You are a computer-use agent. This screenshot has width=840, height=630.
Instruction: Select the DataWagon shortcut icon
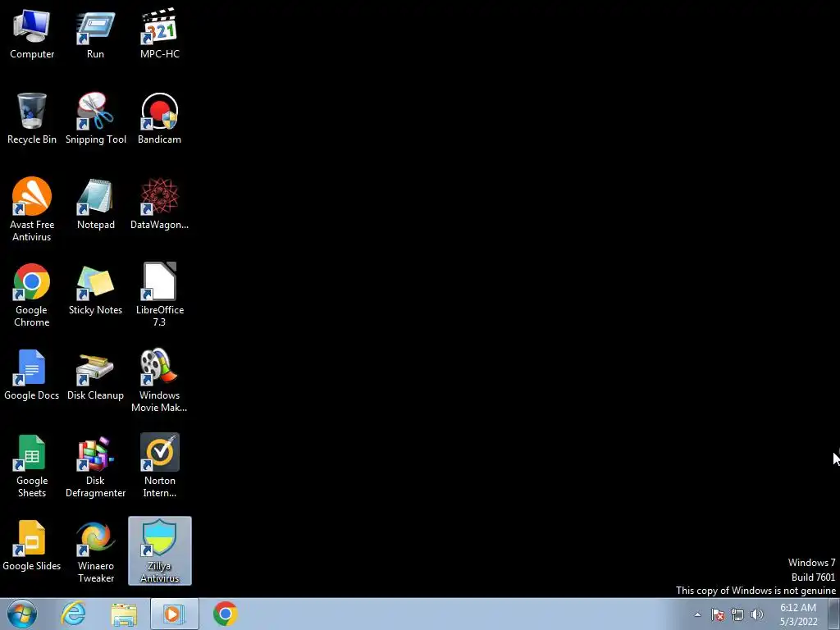[x=160, y=204]
